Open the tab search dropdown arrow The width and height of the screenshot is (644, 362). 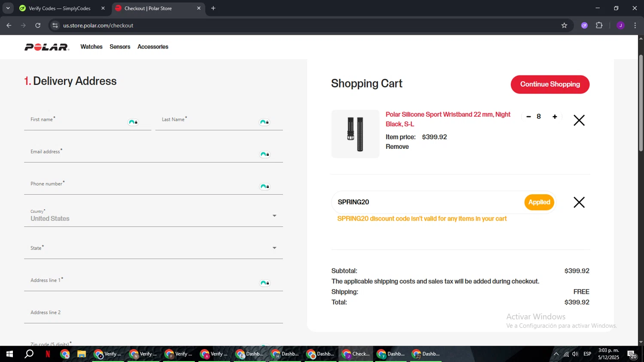point(8,8)
